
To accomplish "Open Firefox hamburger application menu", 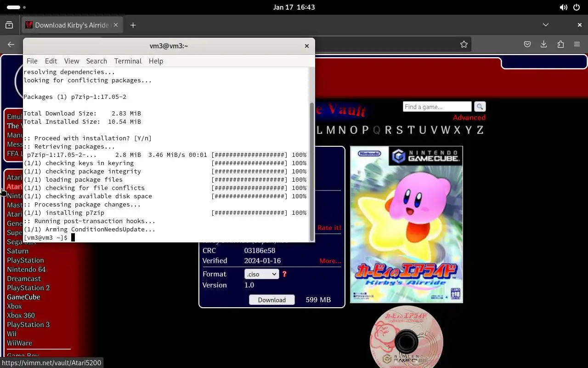I will [x=577, y=44].
